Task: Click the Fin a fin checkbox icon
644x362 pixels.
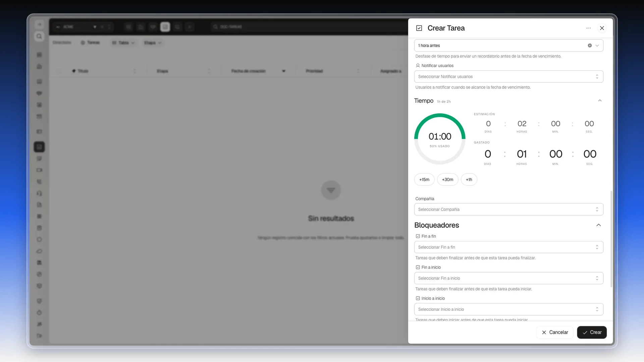Action: pyautogui.click(x=418, y=236)
